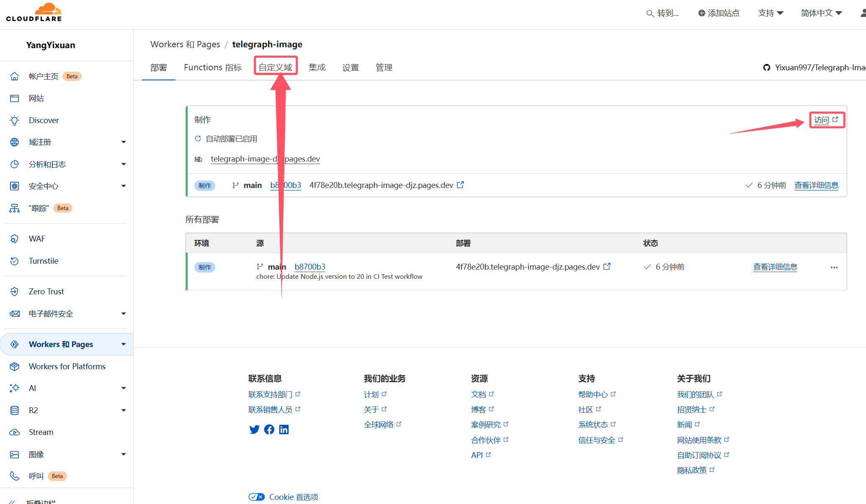Collapse the Workers 和 Pages sidebar arrow
866x504 pixels.
click(x=124, y=344)
